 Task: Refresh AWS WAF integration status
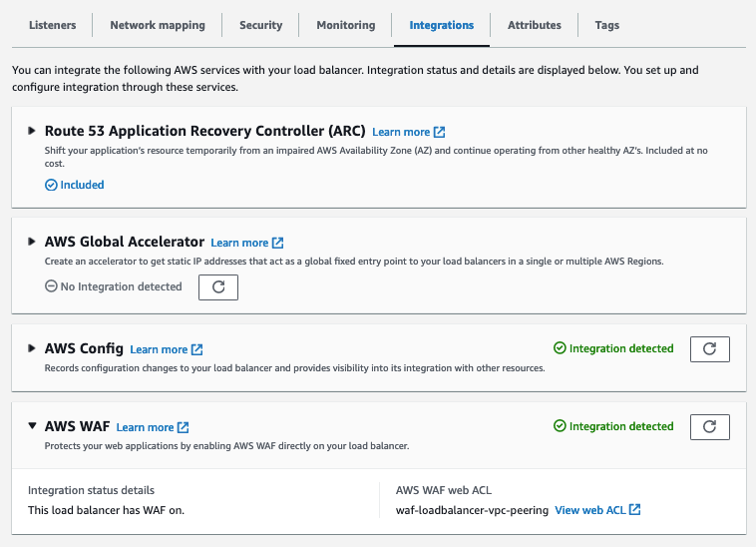tap(710, 427)
